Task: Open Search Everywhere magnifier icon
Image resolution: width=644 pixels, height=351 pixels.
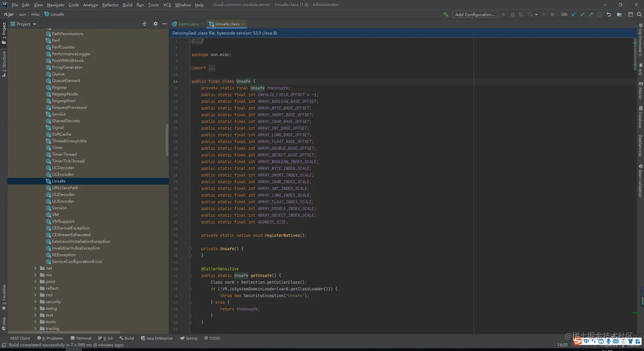Action: 639,14
